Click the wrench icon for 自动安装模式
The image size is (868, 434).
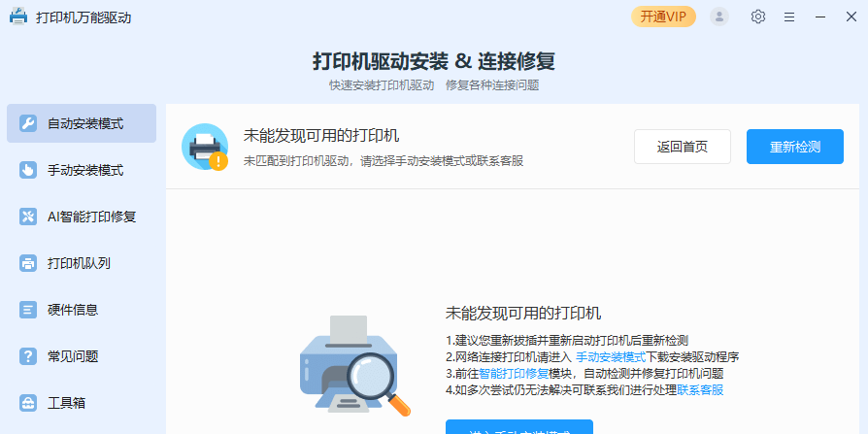click(28, 123)
